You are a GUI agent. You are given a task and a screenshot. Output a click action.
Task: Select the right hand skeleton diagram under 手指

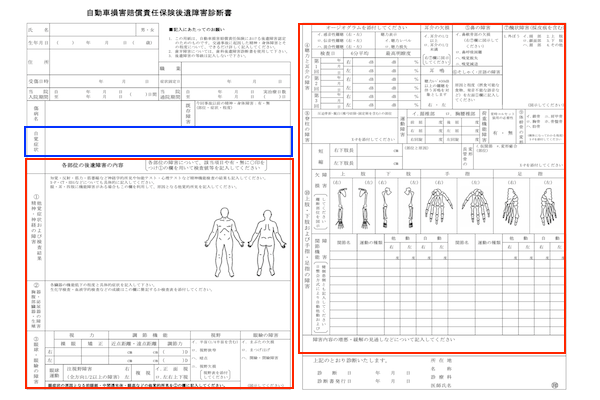pos(439,206)
